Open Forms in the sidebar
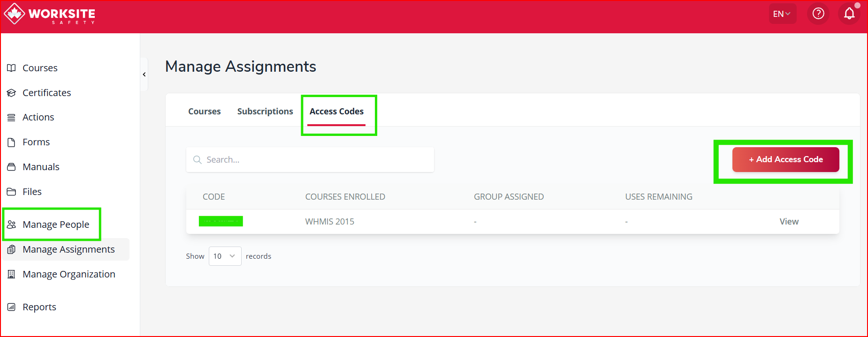Viewport: 868px width, 337px height. coord(36,142)
